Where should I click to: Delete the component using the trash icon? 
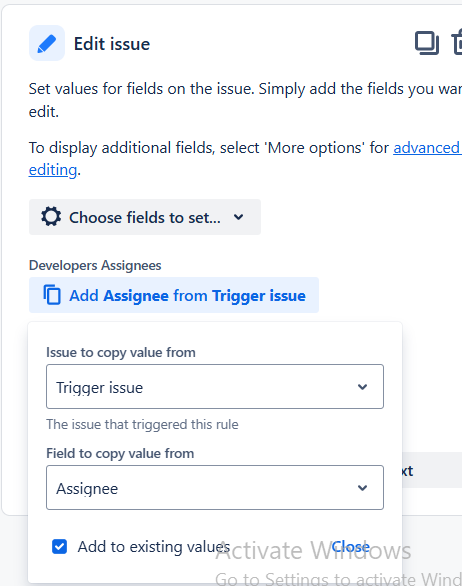[457, 43]
